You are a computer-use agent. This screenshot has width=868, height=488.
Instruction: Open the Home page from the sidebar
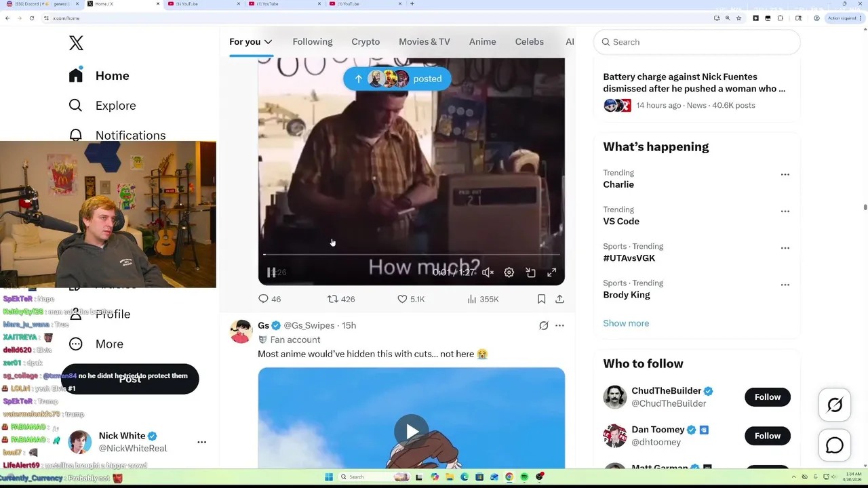[x=99, y=76]
